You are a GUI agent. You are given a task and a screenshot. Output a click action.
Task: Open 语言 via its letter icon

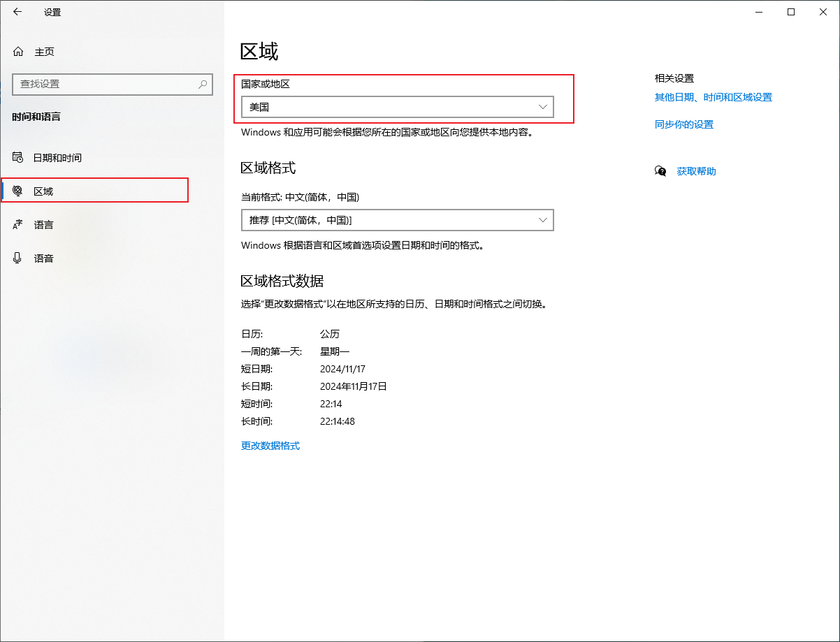(18, 225)
